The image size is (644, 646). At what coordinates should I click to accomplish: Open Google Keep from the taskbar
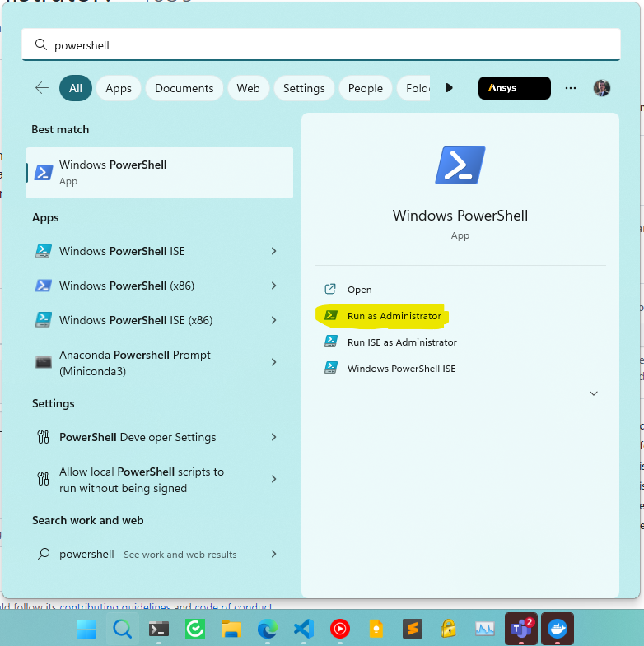click(376, 629)
